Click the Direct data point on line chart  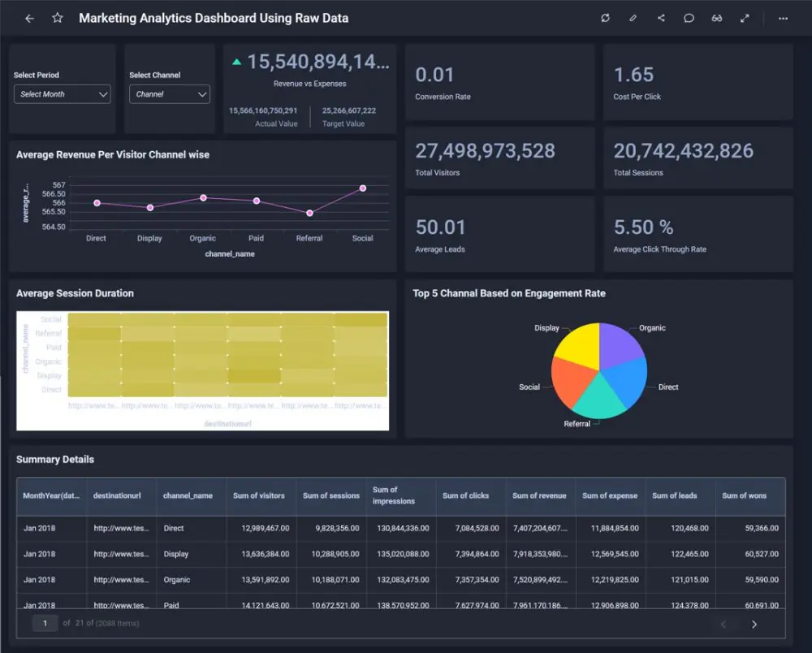(97, 203)
